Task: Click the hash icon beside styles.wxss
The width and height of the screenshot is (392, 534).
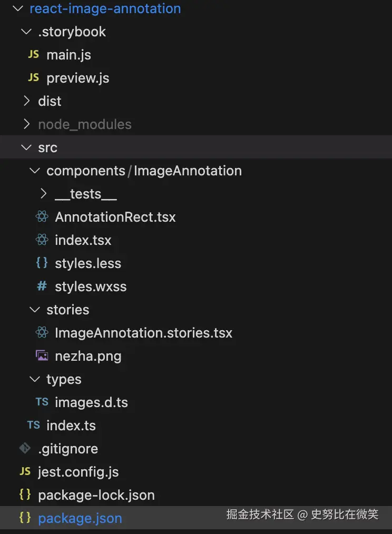Action: pos(42,286)
